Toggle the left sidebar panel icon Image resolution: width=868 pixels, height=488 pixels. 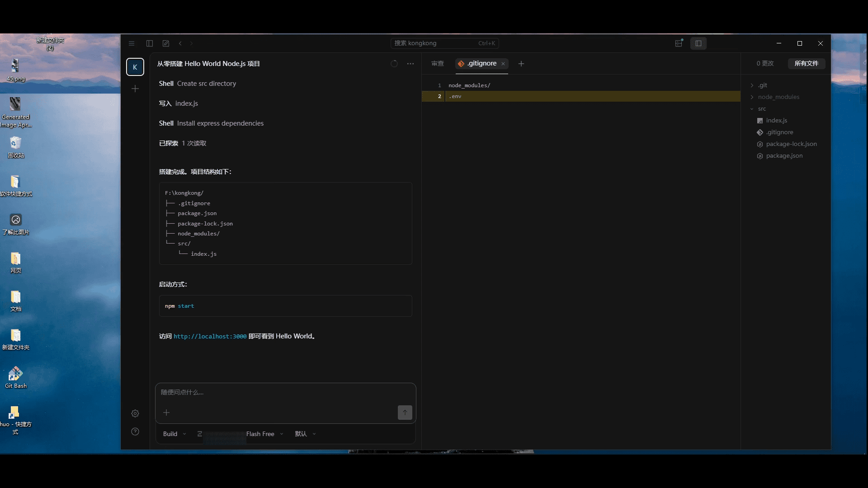click(x=150, y=43)
